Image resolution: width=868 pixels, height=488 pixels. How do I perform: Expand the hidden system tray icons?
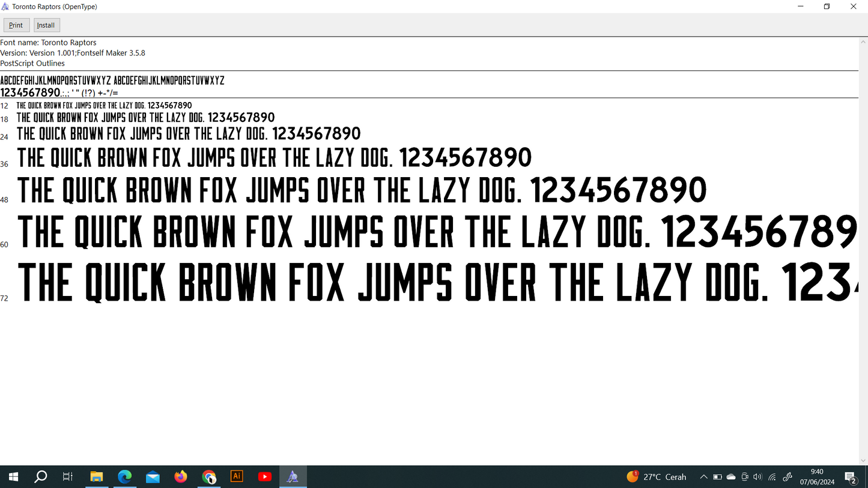coord(703,477)
